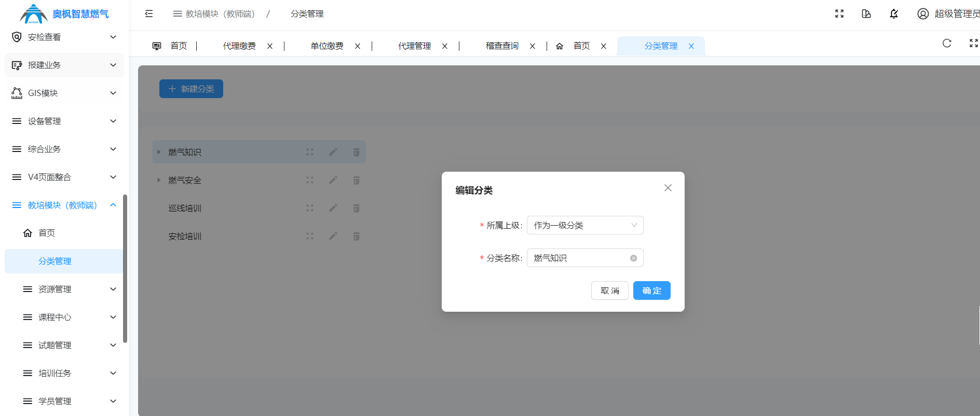
Task: Click the drag handle of 巡线培训 row
Action: [310, 208]
